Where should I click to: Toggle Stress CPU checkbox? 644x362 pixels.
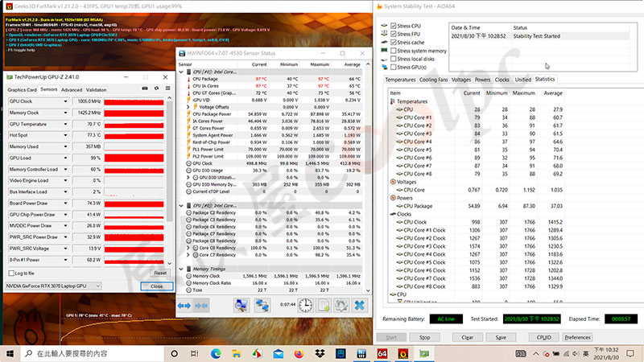coord(394,26)
